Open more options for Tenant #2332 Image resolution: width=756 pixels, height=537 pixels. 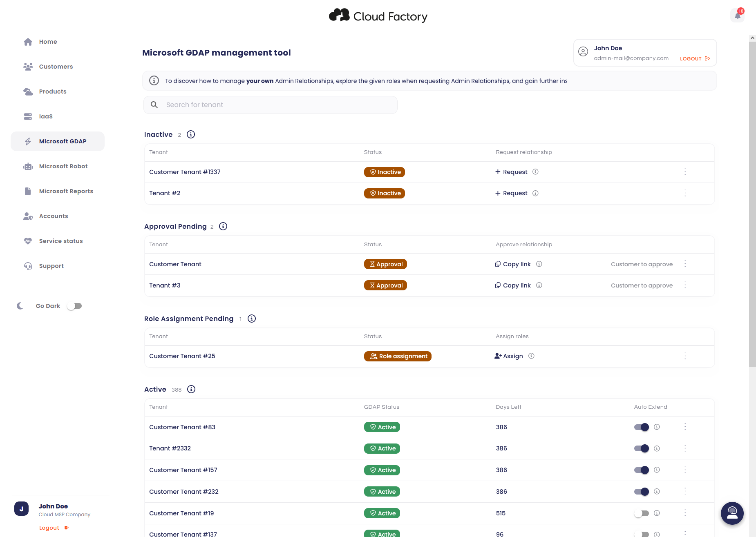(x=685, y=448)
